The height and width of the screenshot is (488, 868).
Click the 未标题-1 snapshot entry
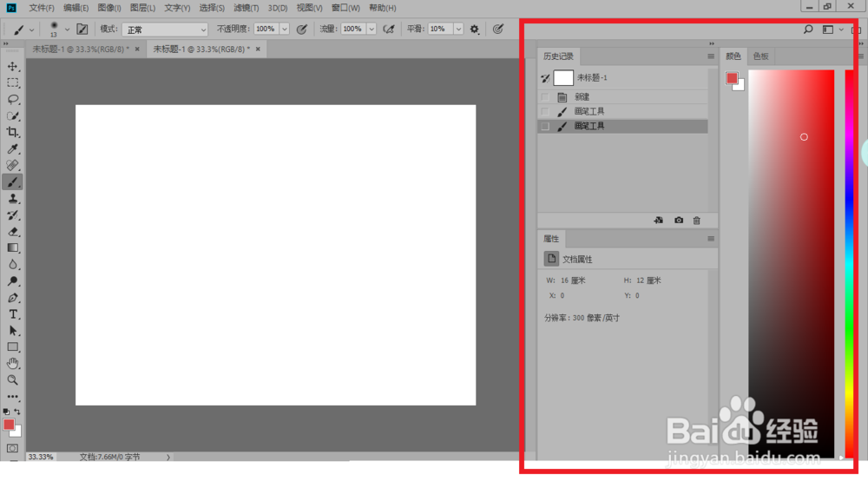click(622, 77)
